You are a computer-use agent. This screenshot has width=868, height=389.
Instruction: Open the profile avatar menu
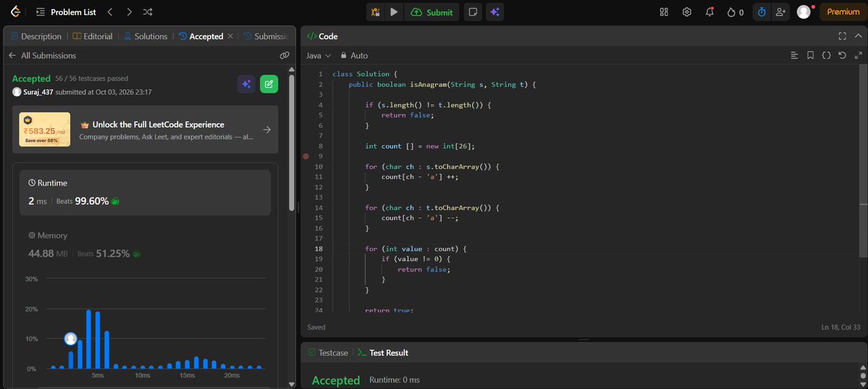pyautogui.click(x=804, y=12)
